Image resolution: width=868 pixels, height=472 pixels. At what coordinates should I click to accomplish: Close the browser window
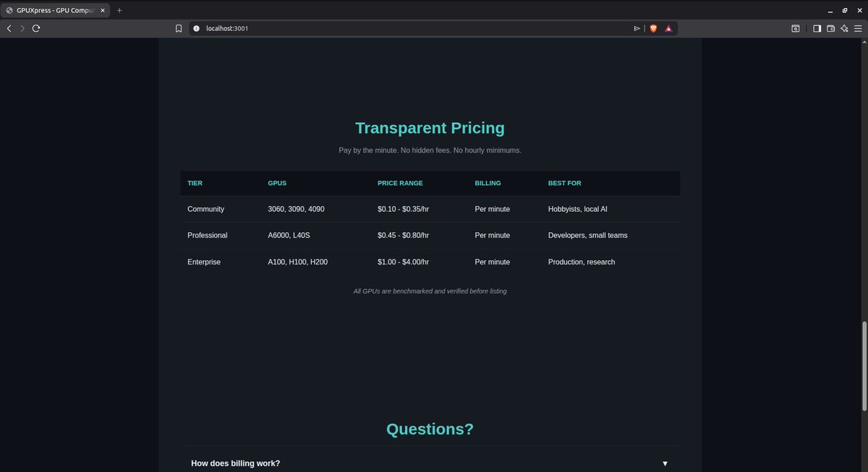858,10
